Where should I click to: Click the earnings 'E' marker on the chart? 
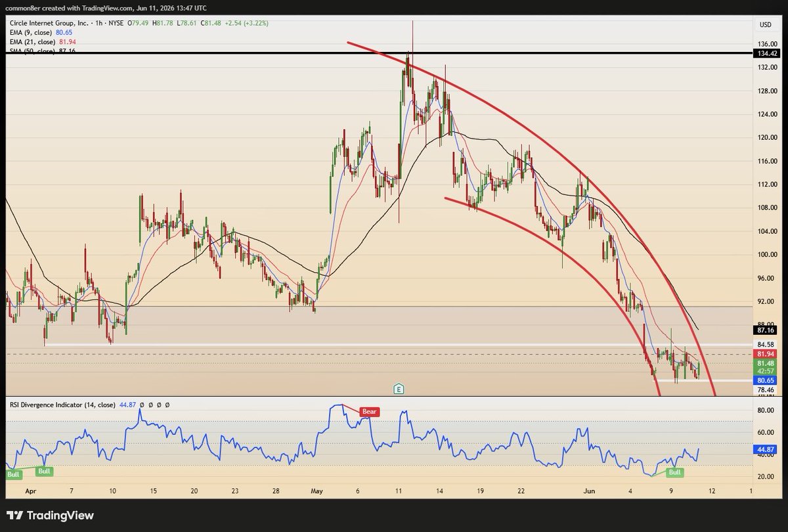(x=398, y=389)
